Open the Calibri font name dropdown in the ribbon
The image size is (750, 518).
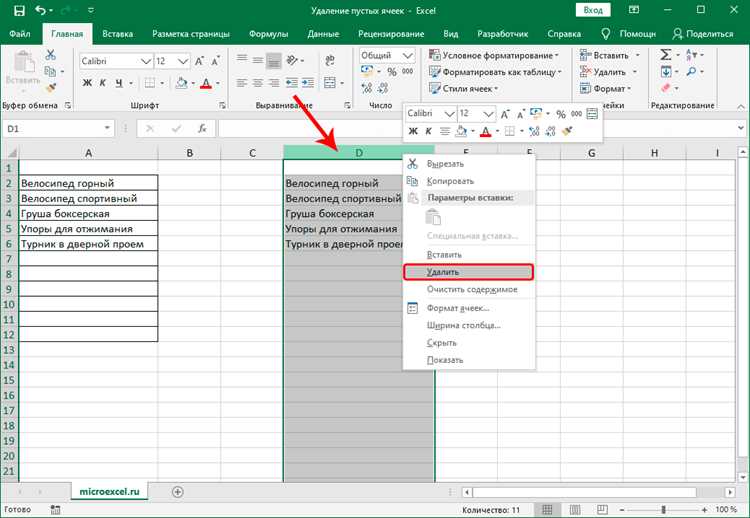[146, 61]
